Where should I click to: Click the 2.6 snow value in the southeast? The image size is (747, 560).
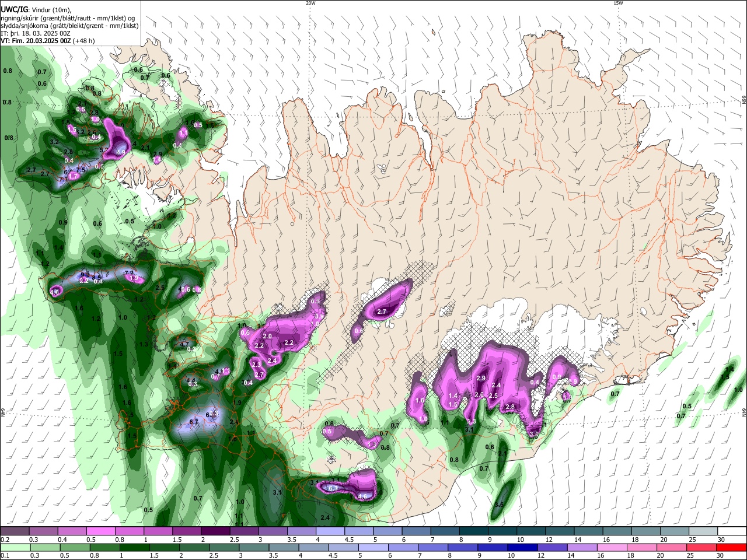[x=479, y=395]
